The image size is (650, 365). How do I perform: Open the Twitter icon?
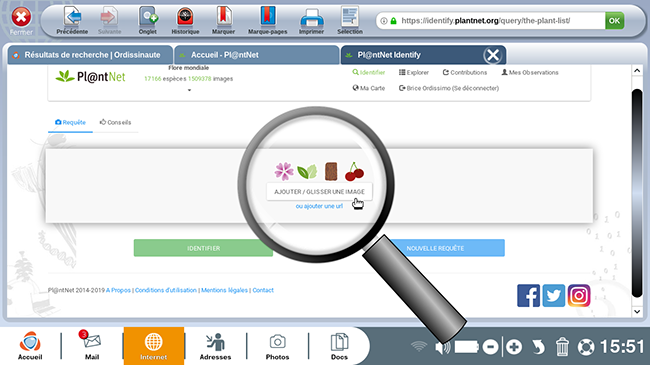click(x=554, y=296)
